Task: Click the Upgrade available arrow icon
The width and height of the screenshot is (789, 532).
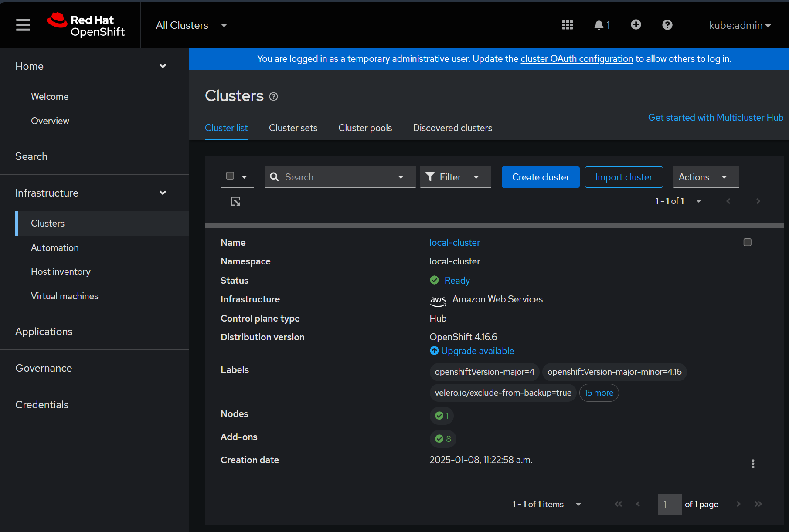Action: (x=435, y=351)
